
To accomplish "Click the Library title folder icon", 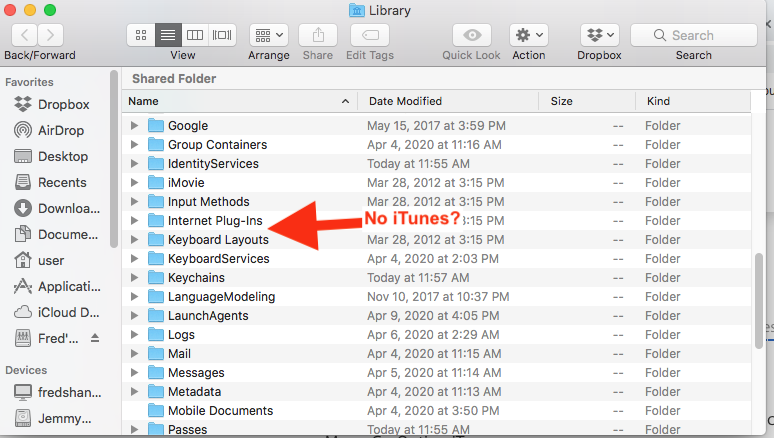I will 356,10.
